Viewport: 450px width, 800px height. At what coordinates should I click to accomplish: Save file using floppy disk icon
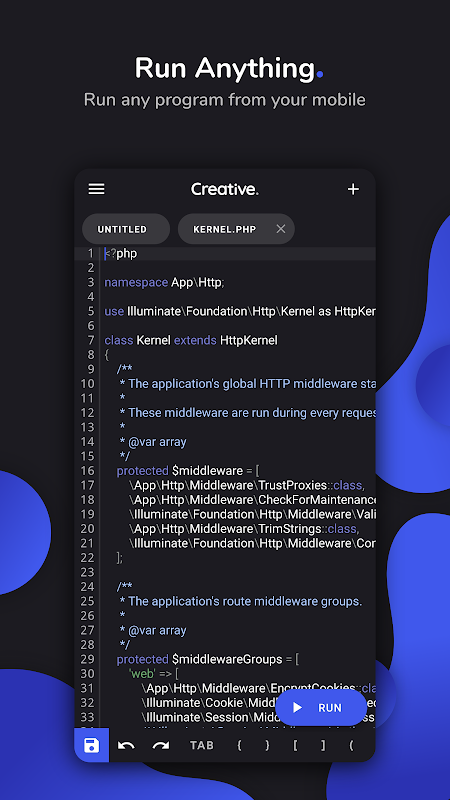coord(92,745)
